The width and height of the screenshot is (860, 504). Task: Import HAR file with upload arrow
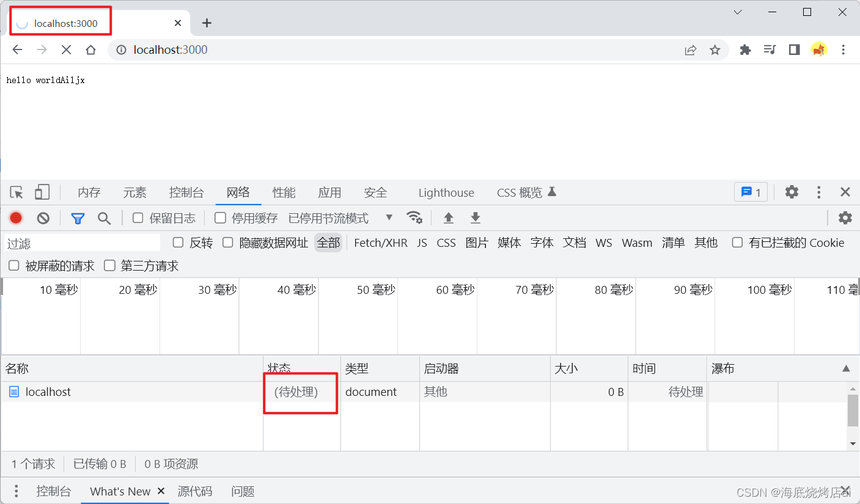449,218
